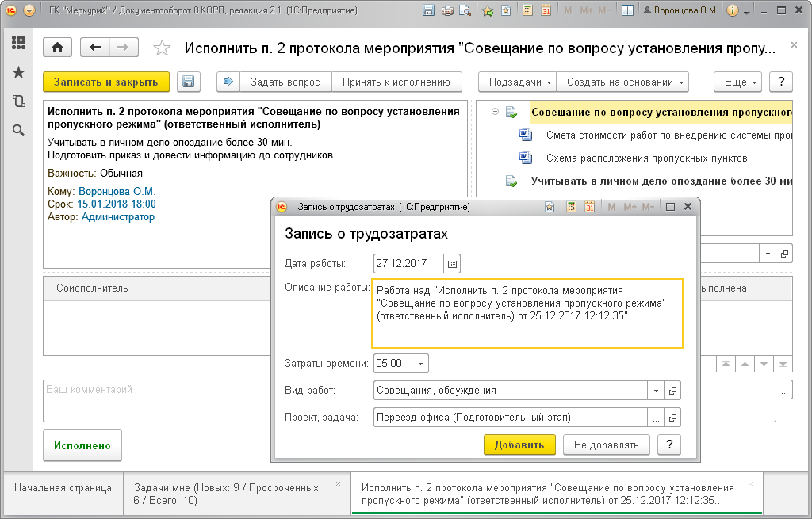Open help button in the dialog
The image size is (812, 519).
pos(669,445)
